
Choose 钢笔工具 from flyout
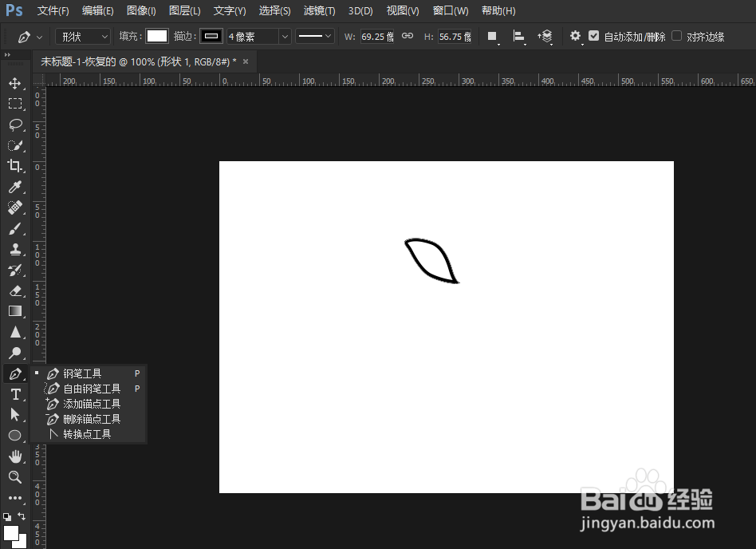[89, 373]
